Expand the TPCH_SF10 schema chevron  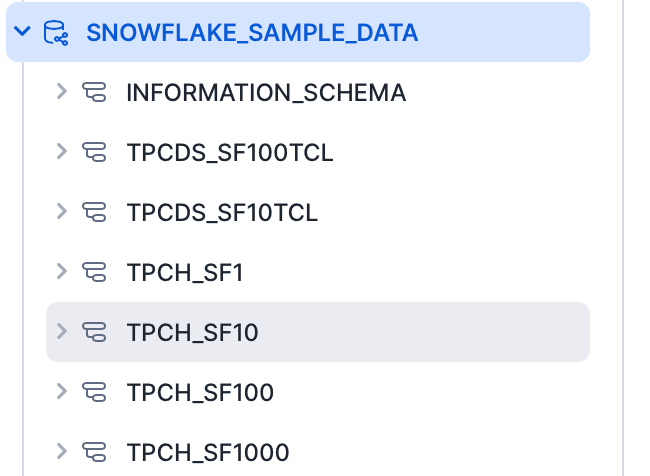coord(62,331)
